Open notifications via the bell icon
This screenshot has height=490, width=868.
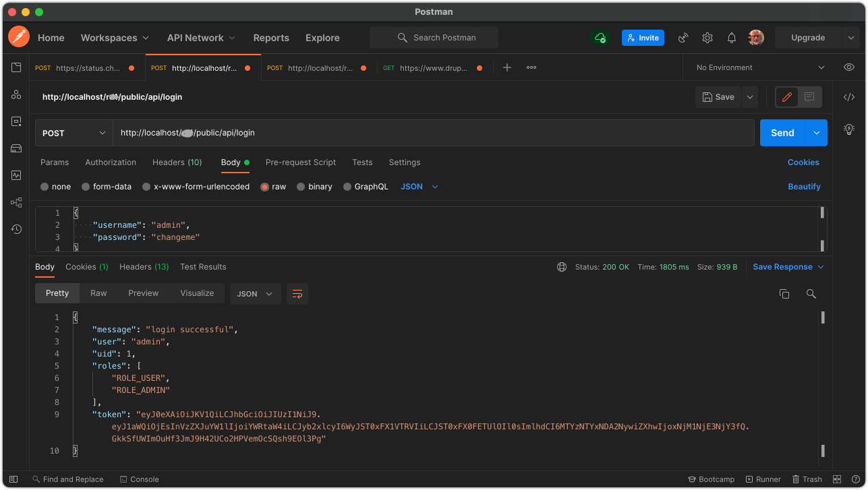click(731, 38)
